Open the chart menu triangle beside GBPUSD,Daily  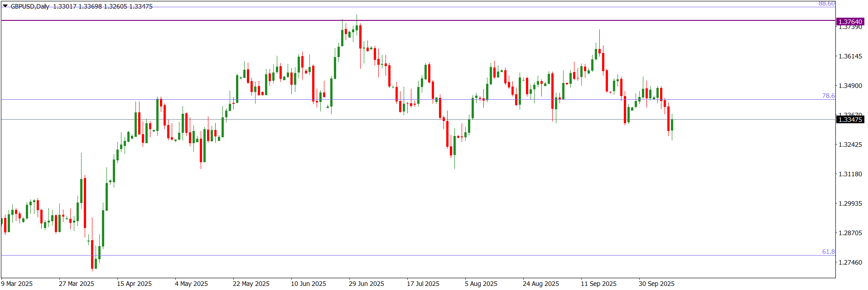[5, 6]
